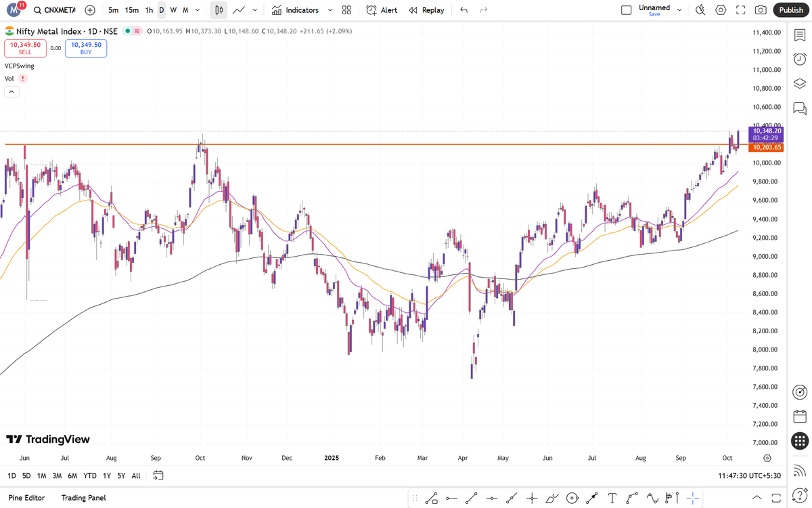This screenshot has height=508, width=812.
Task: Open the Alerts clock panel in sidebar
Action: click(799, 59)
